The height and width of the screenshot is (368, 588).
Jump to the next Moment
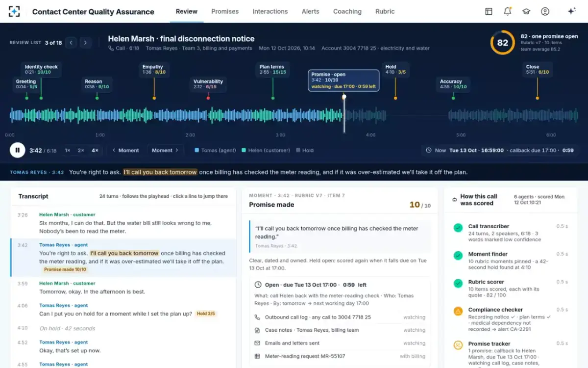click(x=166, y=150)
